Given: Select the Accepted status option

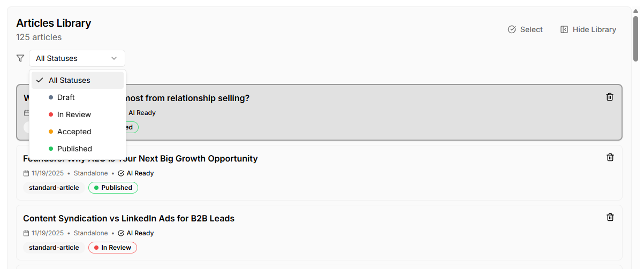Looking at the screenshot, I should (x=74, y=132).
